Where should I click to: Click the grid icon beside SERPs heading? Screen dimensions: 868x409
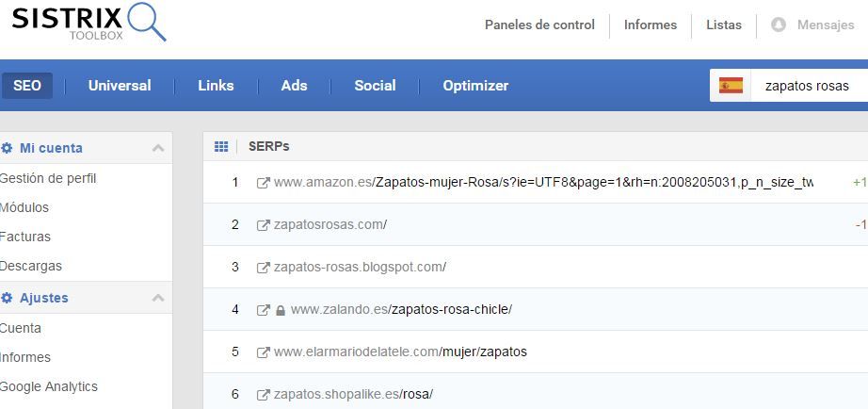coord(221,146)
